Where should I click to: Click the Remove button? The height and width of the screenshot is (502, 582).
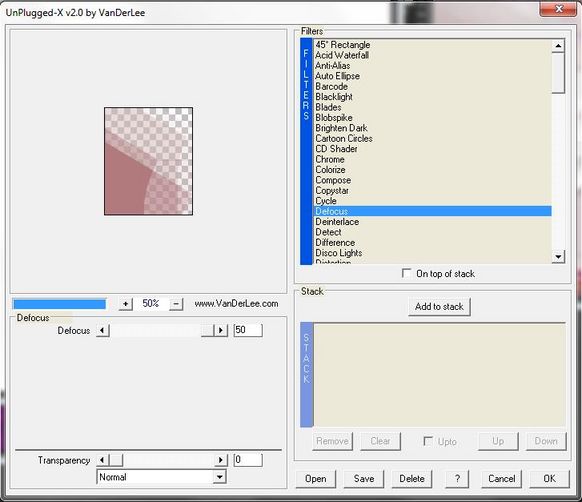(332, 441)
